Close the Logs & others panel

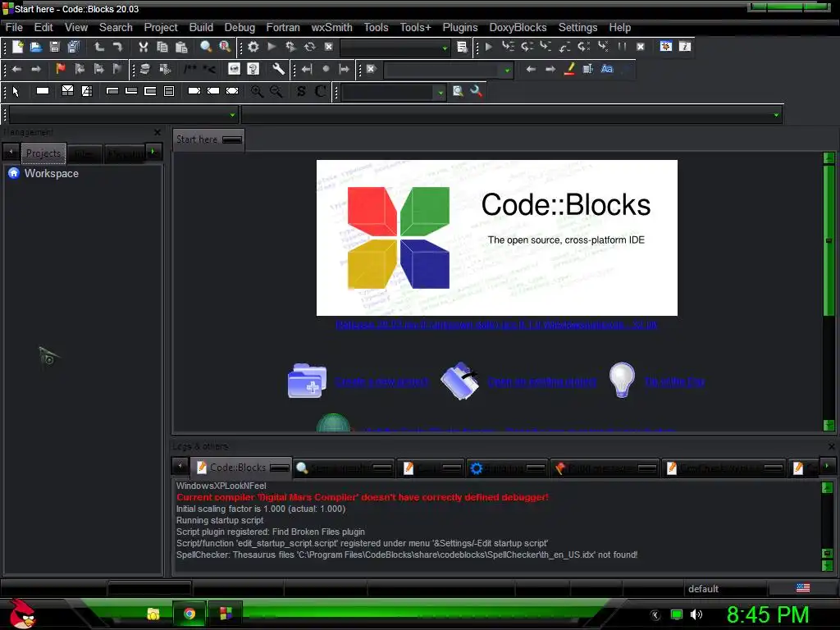[x=831, y=446]
